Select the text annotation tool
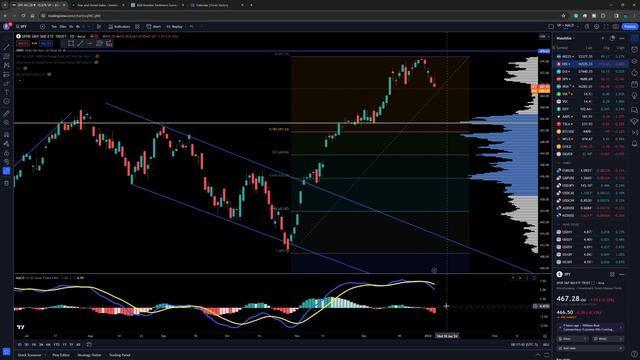 pyautogui.click(x=7, y=93)
